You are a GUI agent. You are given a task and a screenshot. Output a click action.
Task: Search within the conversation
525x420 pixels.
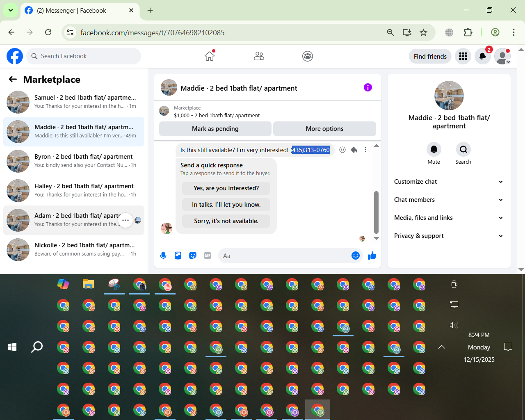click(x=463, y=149)
